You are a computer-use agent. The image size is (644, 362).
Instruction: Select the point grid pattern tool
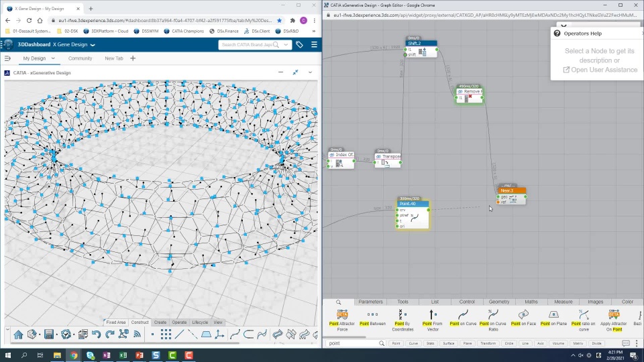click(x=166, y=335)
